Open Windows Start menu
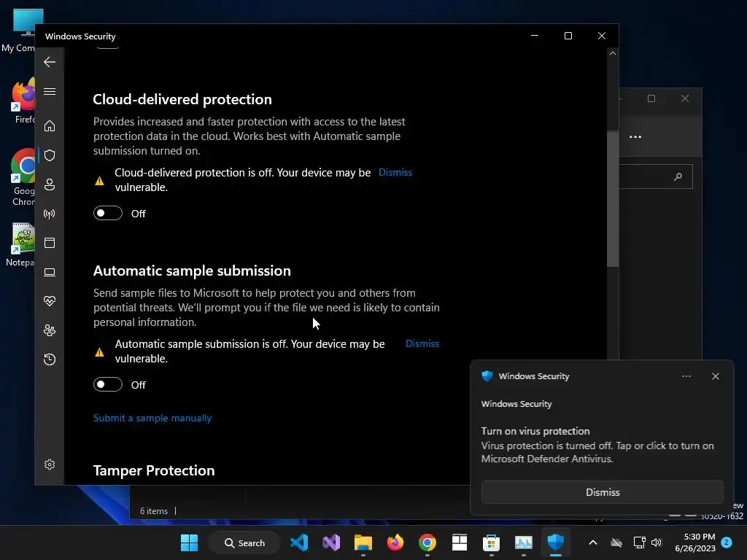The image size is (747, 560). (189, 542)
